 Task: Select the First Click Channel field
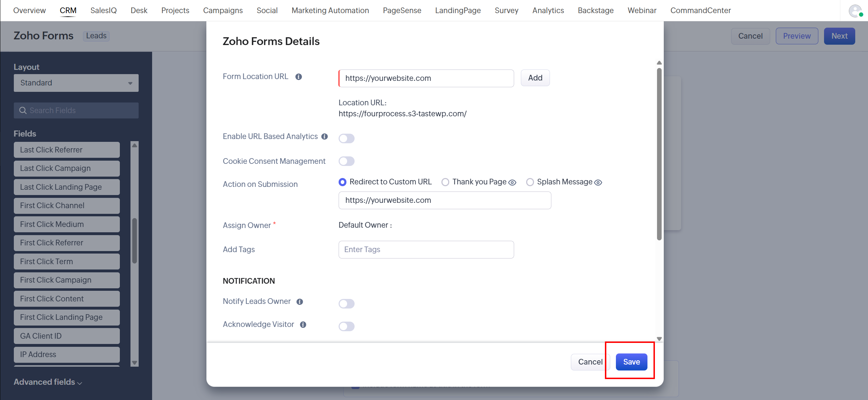67,206
